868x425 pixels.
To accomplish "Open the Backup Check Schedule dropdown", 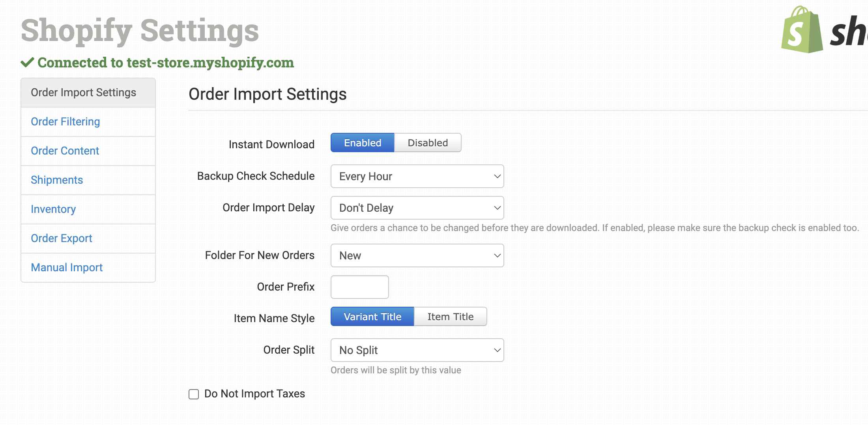I will (417, 176).
